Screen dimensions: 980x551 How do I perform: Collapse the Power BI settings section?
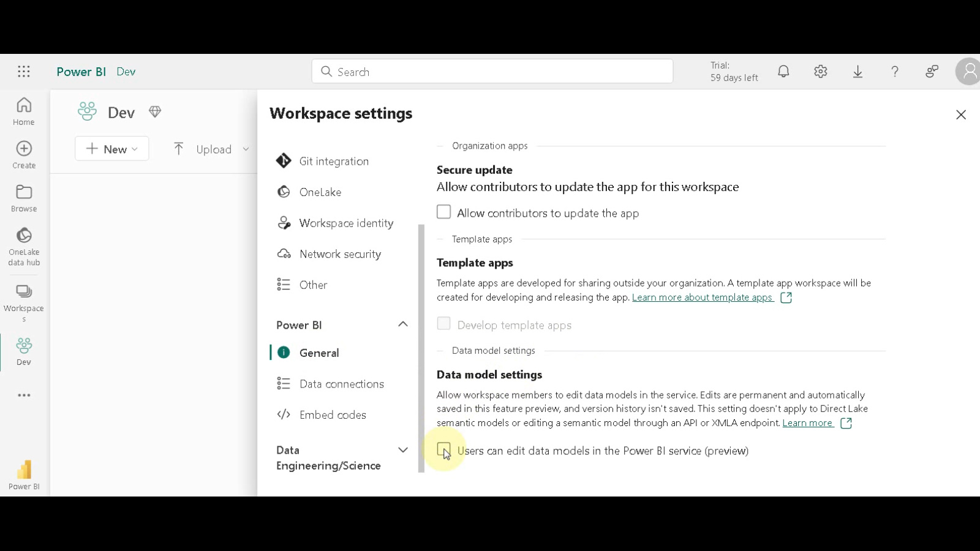click(402, 324)
